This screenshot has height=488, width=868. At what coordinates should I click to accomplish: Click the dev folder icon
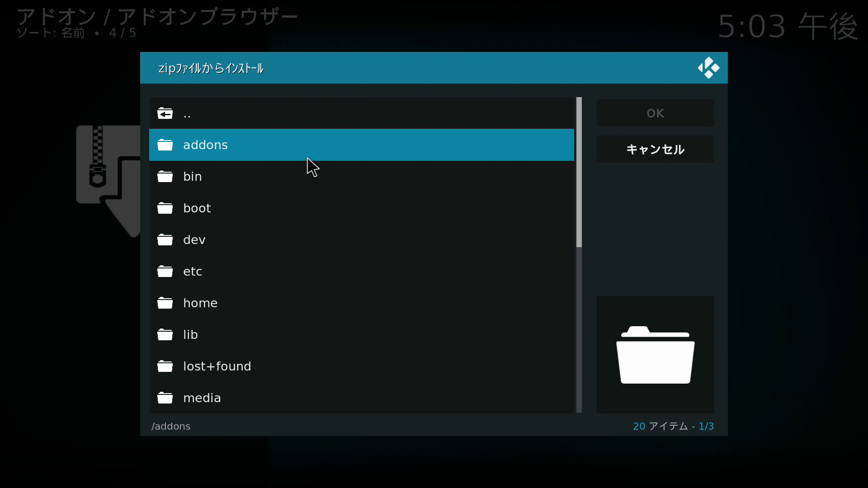pos(165,239)
